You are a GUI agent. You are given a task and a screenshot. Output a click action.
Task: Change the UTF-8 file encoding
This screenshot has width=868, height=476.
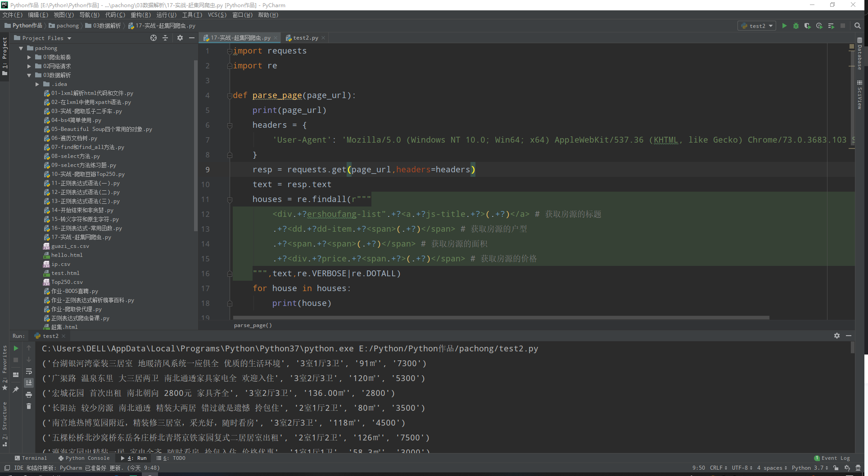click(x=742, y=468)
